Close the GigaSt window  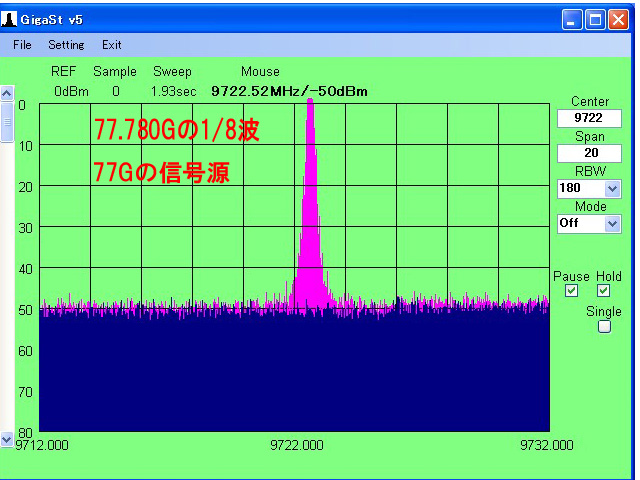pos(618,20)
